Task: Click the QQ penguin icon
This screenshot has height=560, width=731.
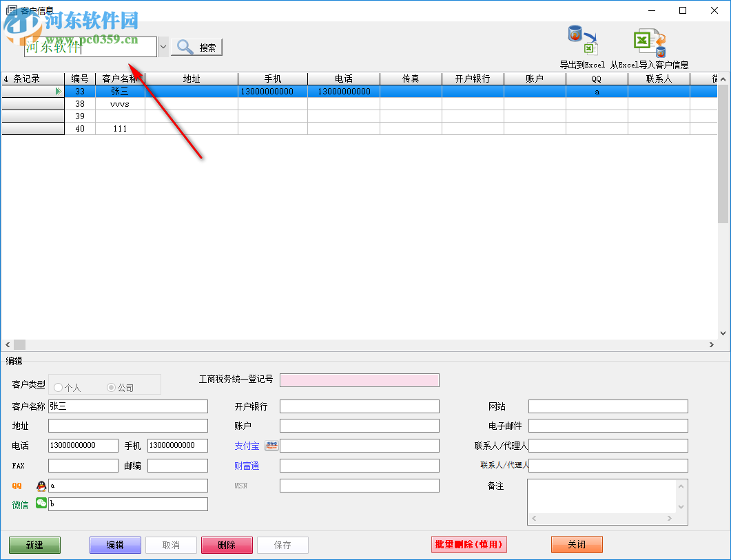Action: coord(41,486)
